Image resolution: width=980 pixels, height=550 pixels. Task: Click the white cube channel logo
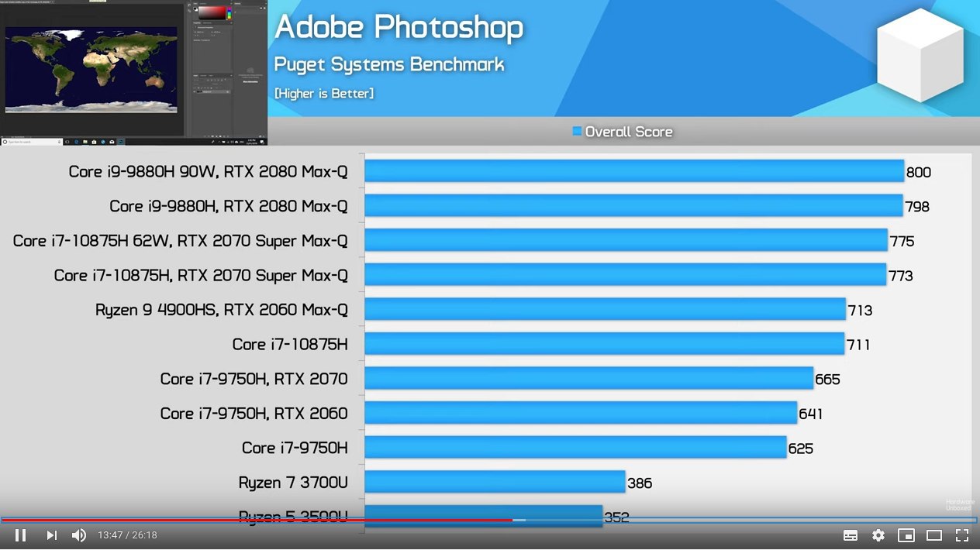920,53
